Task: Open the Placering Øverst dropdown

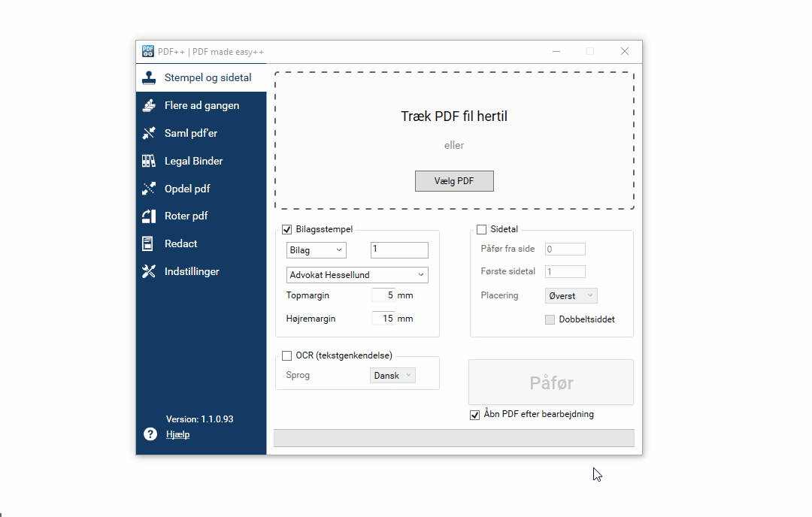Action: point(571,295)
